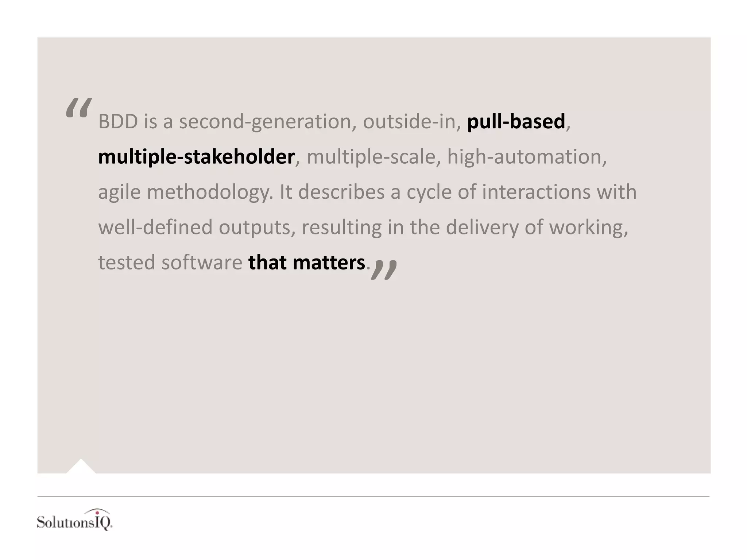747x560 pixels.
Task: Click the opening quotation mark graphic
Action: (x=79, y=108)
